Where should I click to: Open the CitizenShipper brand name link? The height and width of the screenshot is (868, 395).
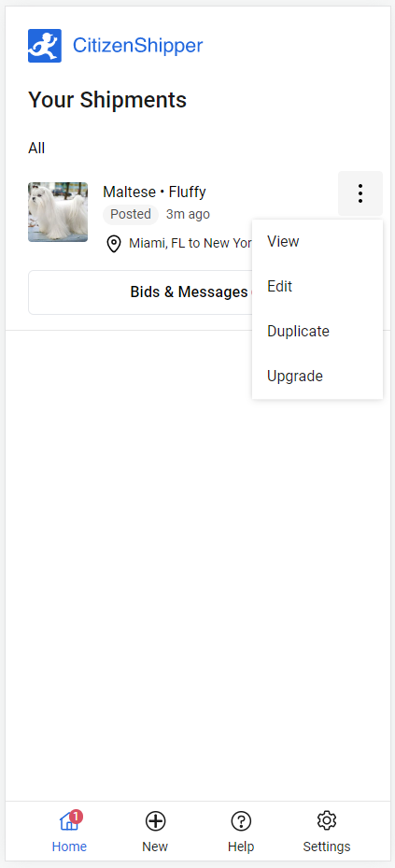click(x=138, y=46)
